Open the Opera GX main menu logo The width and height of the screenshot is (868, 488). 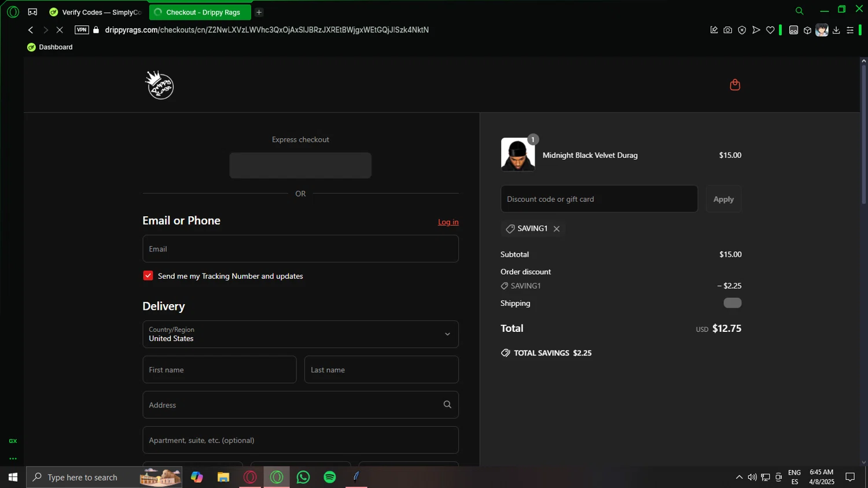pyautogui.click(x=13, y=12)
